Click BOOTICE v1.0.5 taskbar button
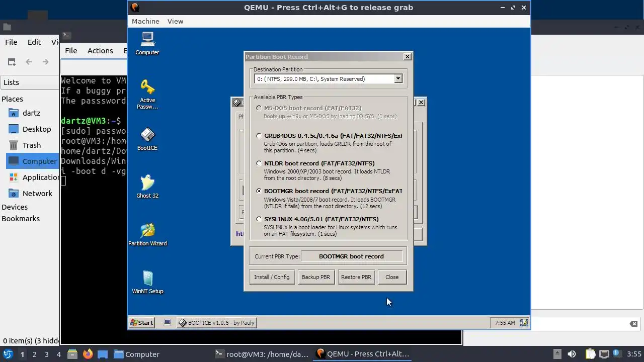Image resolution: width=644 pixels, height=362 pixels. coord(217,323)
